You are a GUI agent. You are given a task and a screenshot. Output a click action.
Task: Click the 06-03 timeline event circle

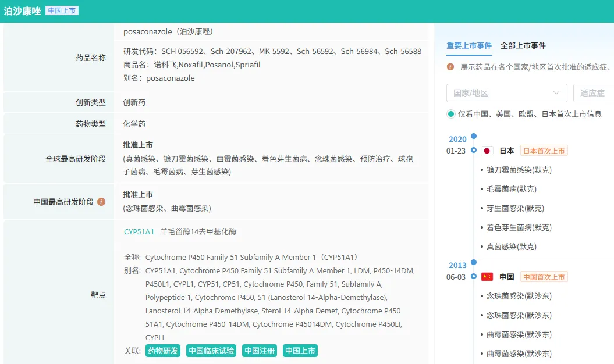click(474, 277)
